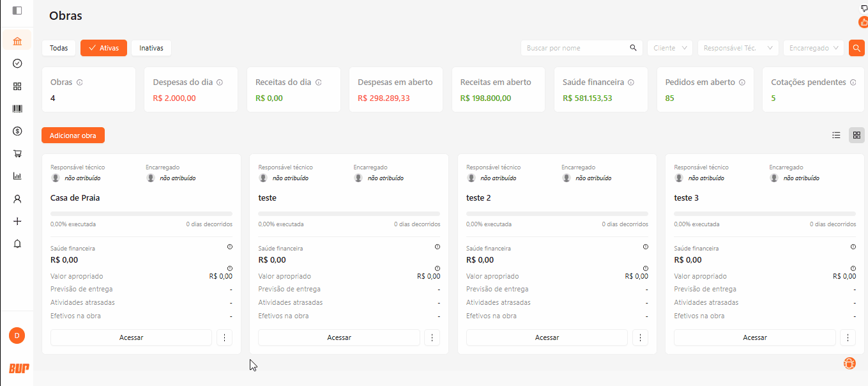The width and height of the screenshot is (868, 386).
Task: Click the teste 2 progress bar
Action: [x=557, y=213]
